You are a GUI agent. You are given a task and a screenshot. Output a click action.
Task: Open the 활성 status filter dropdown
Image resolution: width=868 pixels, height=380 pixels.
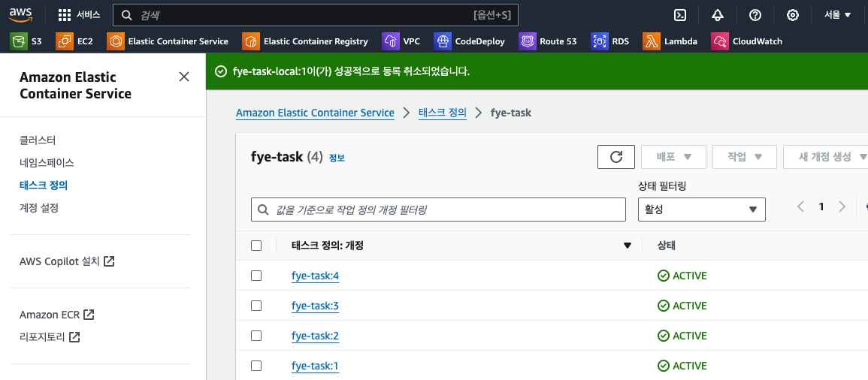(702, 210)
